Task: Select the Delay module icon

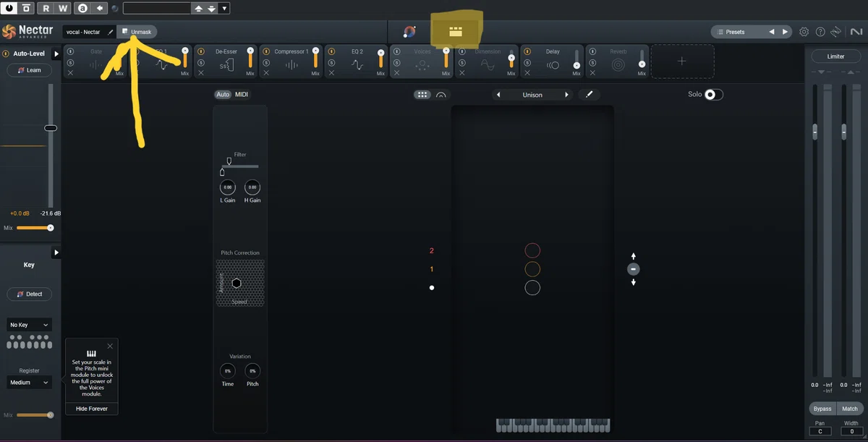Action: 553,65
